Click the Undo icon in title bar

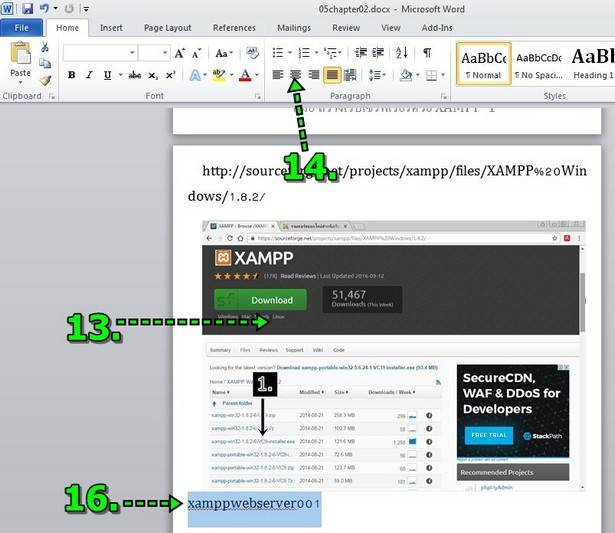[44, 8]
